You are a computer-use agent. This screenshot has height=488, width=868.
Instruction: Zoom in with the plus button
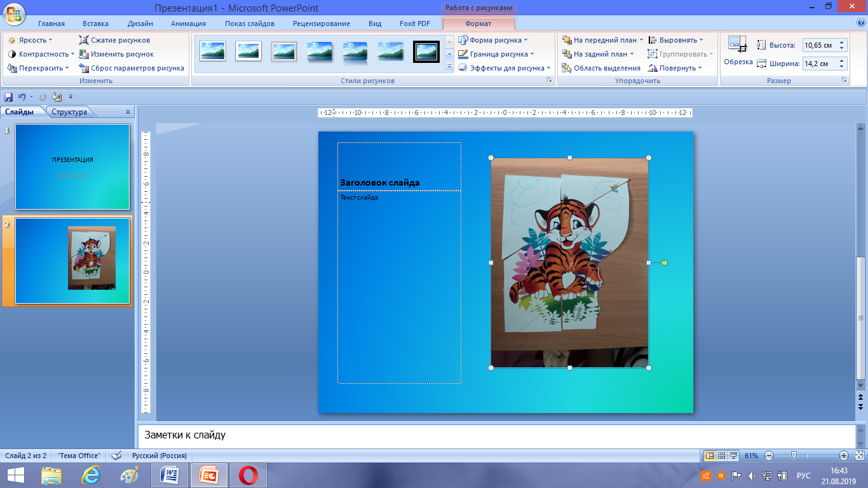[x=844, y=456]
